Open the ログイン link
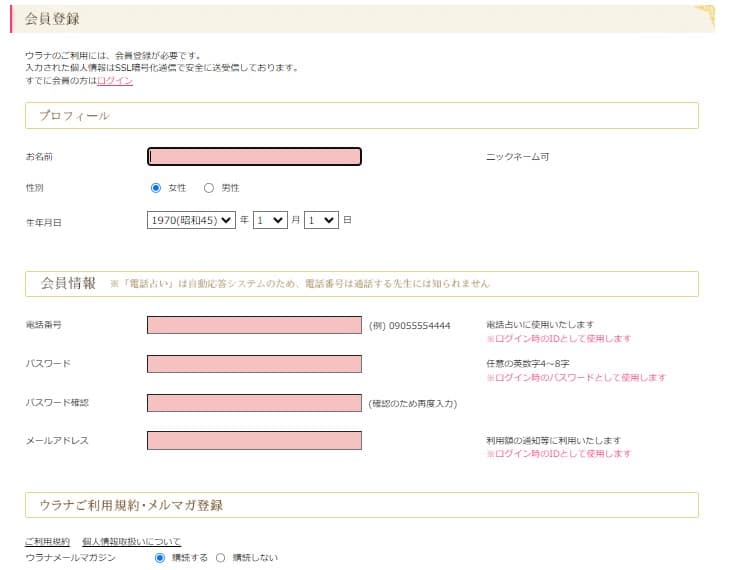 pyautogui.click(x=115, y=80)
